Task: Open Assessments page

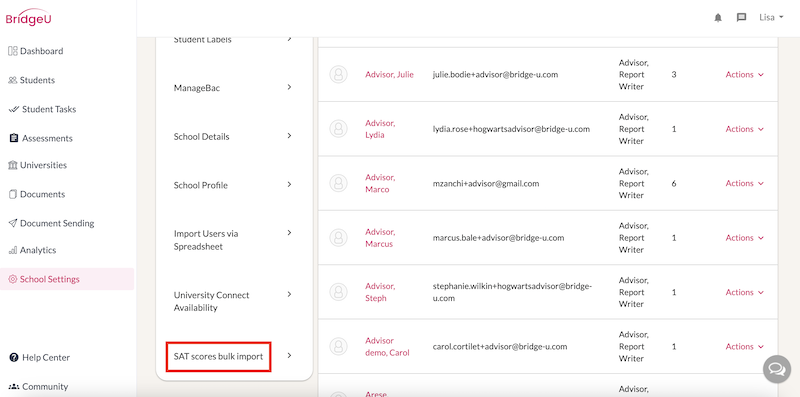Action: [x=47, y=138]
